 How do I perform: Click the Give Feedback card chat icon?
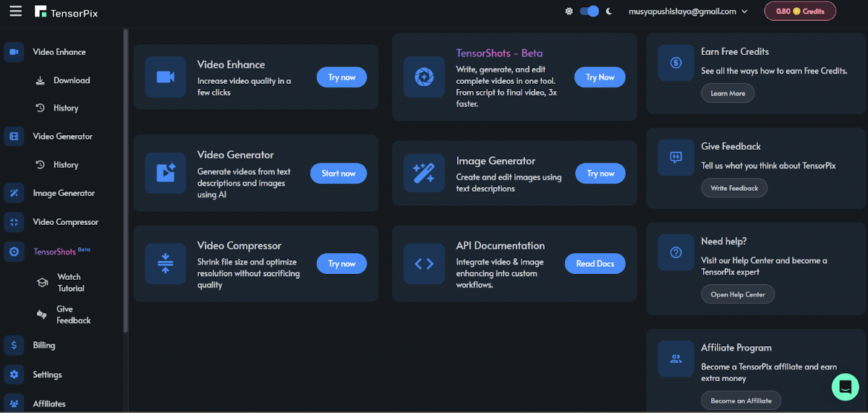point(676,158)
